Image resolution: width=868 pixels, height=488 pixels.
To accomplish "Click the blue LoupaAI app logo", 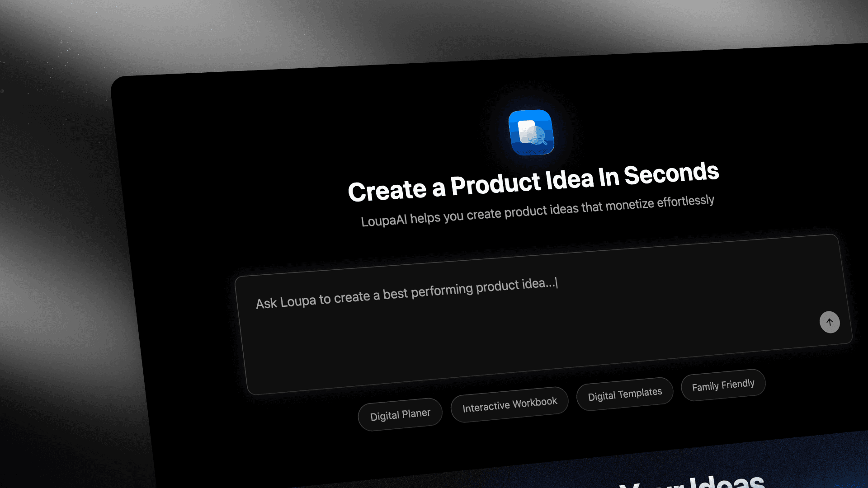I will (531, 132).
